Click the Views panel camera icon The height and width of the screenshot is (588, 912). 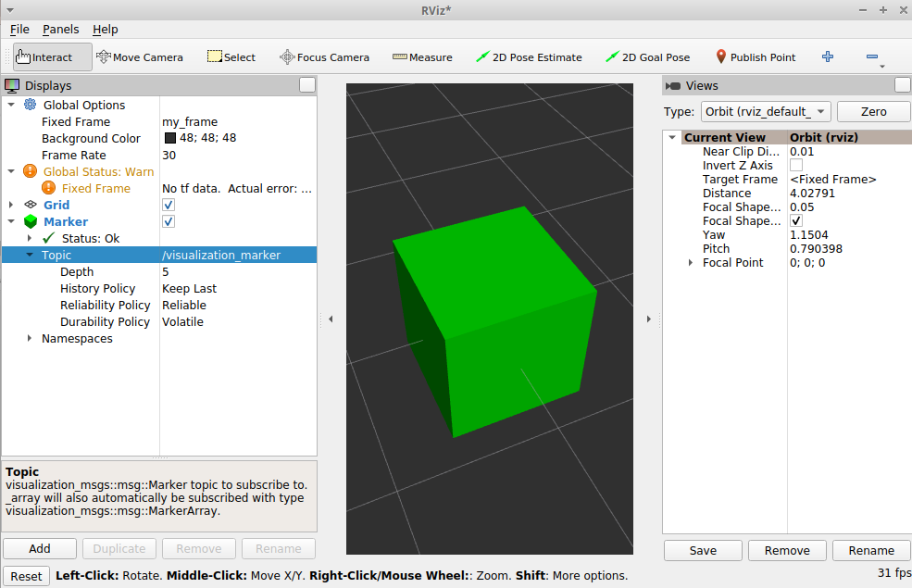(673, 85)
